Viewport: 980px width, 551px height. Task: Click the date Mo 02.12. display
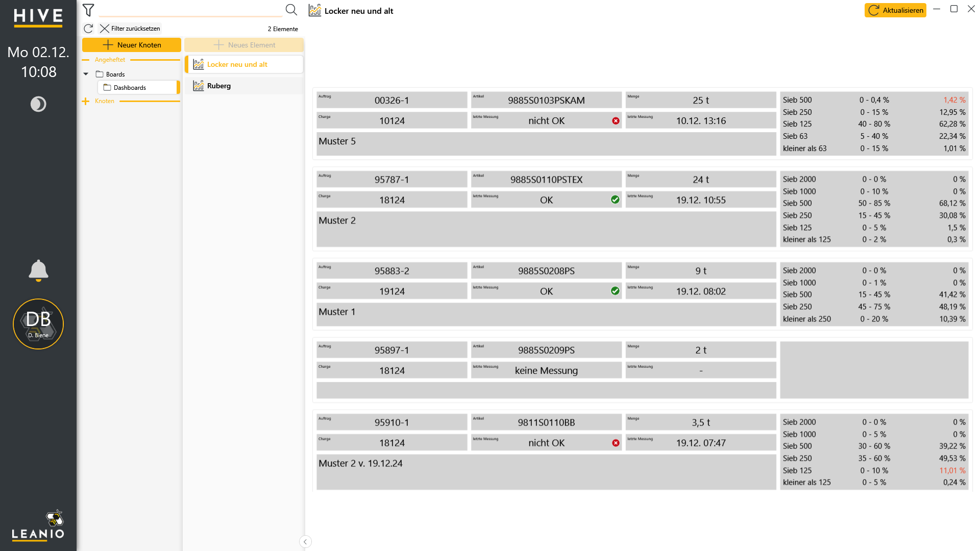click(38, 52)
